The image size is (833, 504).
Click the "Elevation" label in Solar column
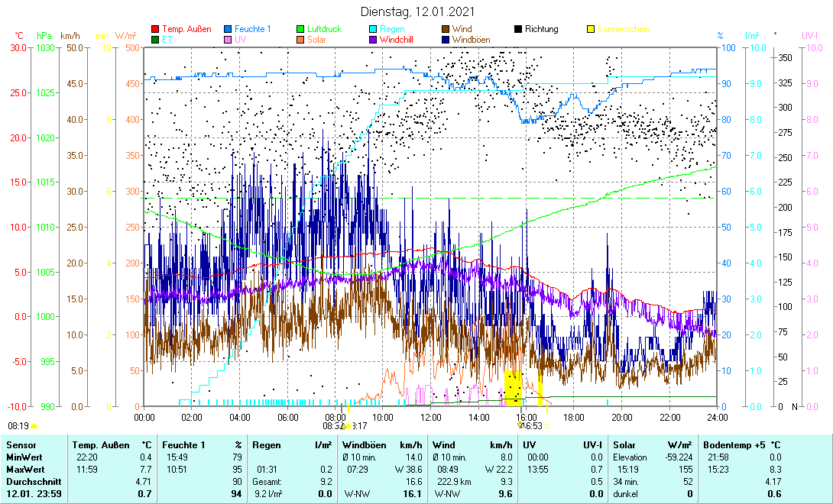pyautogui.click(x=630, y=457)
